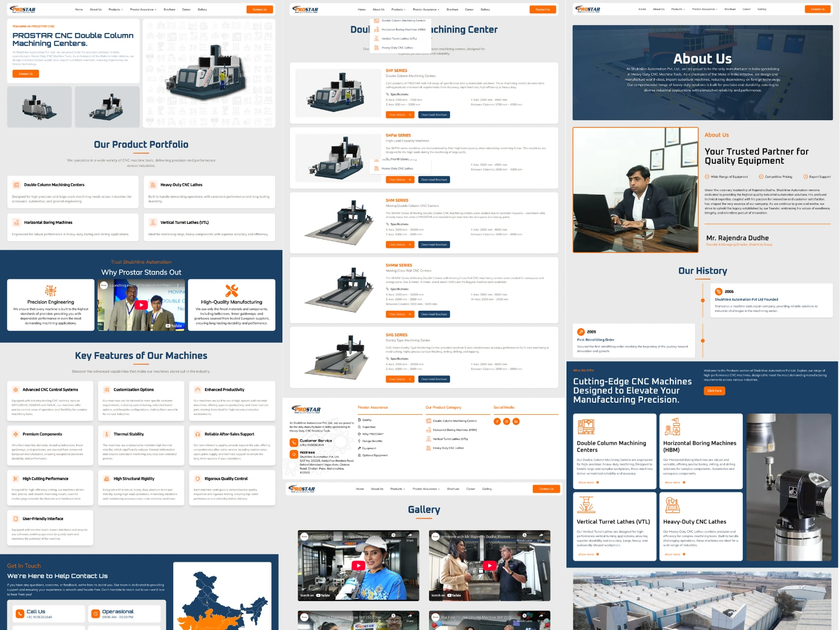Click Heavy-Duty CNC Lathes icon in Product Portfolio

(153, 185)
